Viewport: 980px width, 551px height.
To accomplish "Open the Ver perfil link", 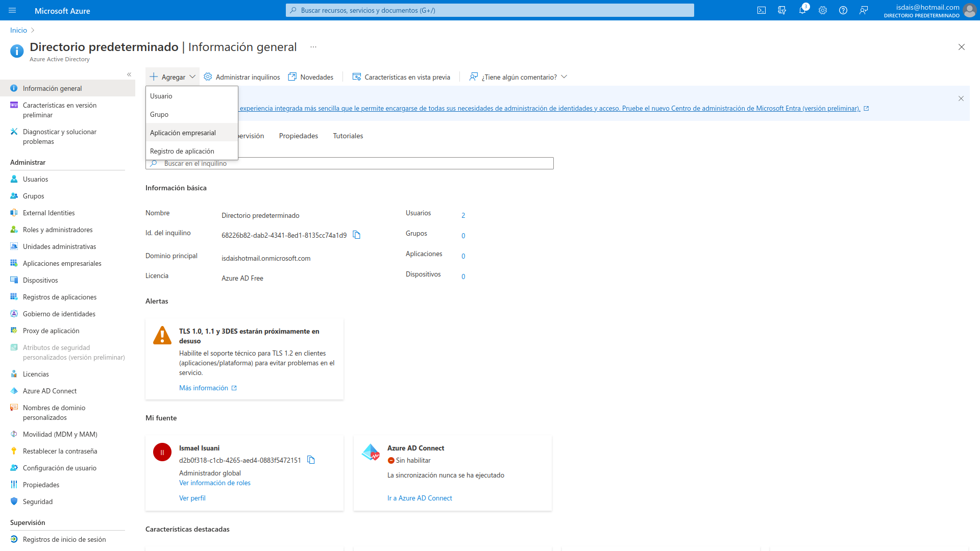I will (192, 498).
